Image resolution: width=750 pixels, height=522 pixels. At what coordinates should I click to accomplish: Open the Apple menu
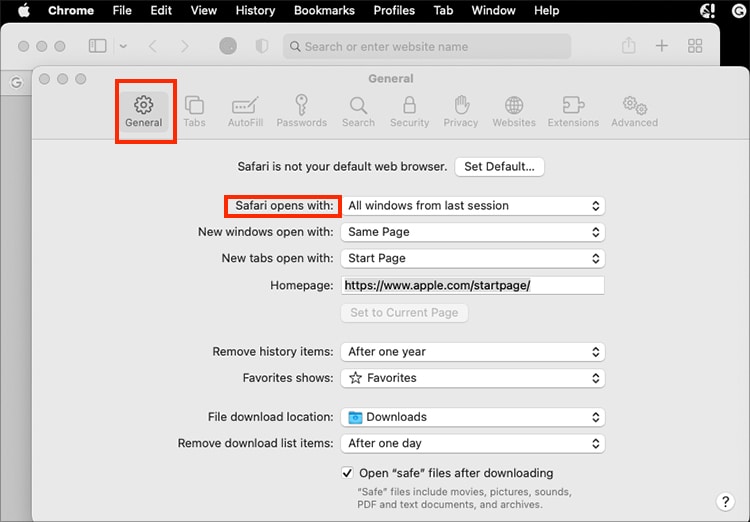[23, 11]
